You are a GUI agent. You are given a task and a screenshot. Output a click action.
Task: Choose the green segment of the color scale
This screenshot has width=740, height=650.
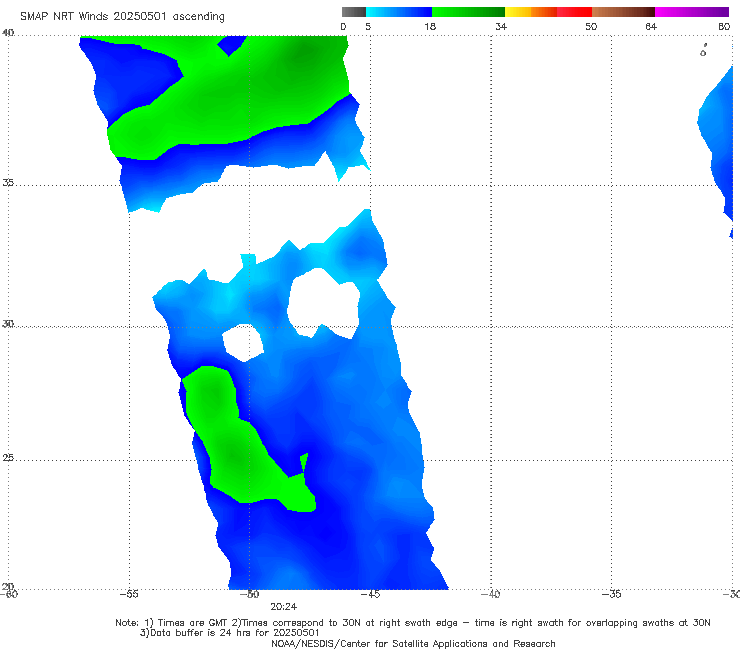tap(468, 12)
